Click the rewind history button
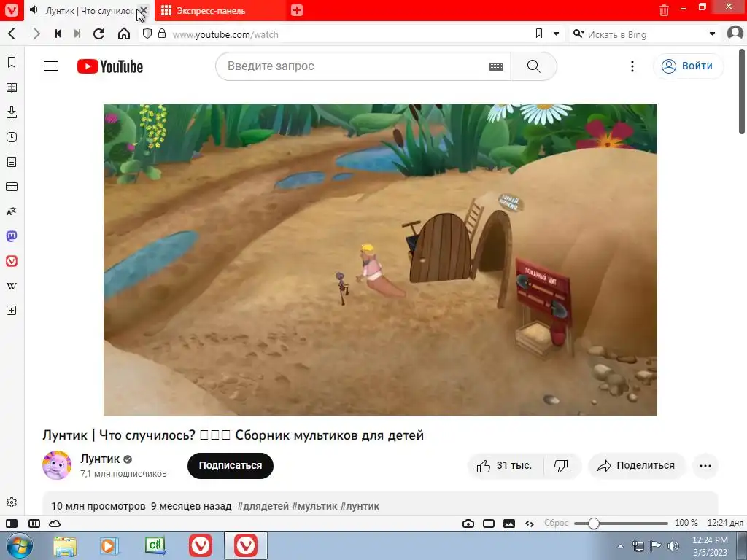Image resolution: width=747 pixels, height=560 pixels. coord(58,34)
